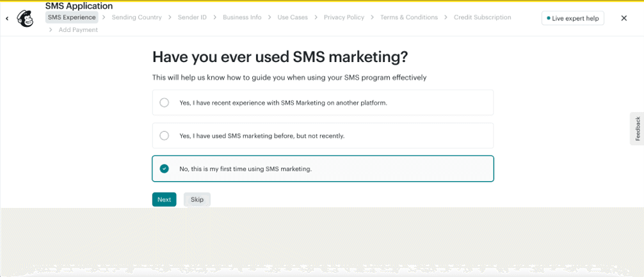This screenshot has height=277, width=644.
Task: Go back using the left arrow
Action: coord(7,18)
